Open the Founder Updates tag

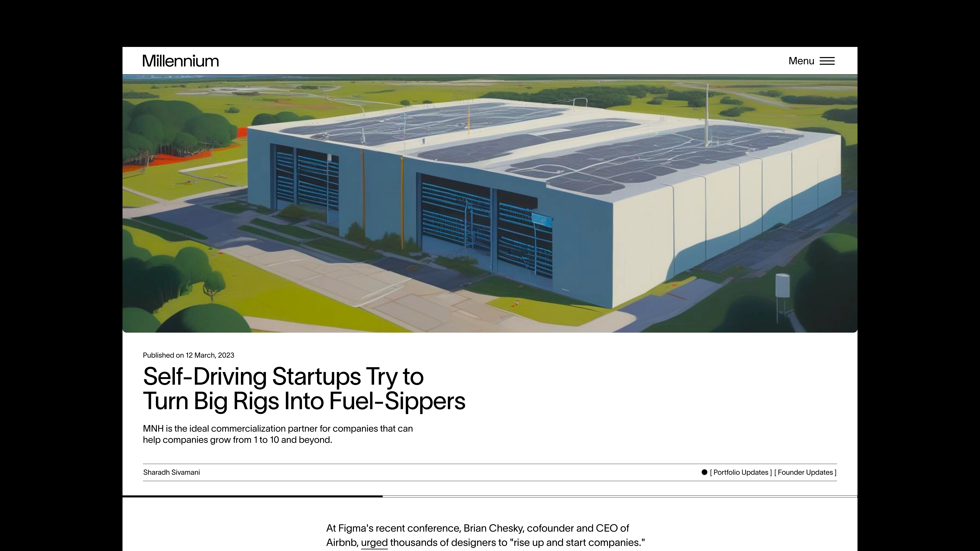click(x=805, y=472)
